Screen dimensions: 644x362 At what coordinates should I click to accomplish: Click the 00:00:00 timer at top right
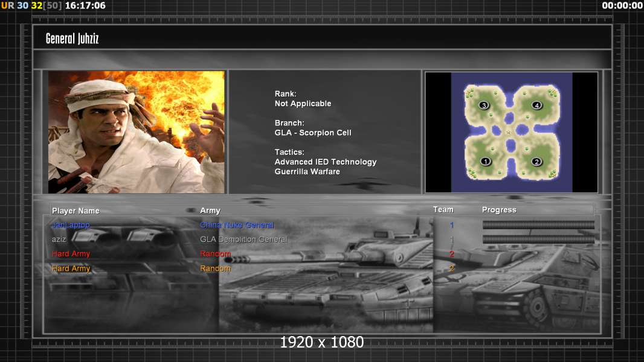coord(622,5)
